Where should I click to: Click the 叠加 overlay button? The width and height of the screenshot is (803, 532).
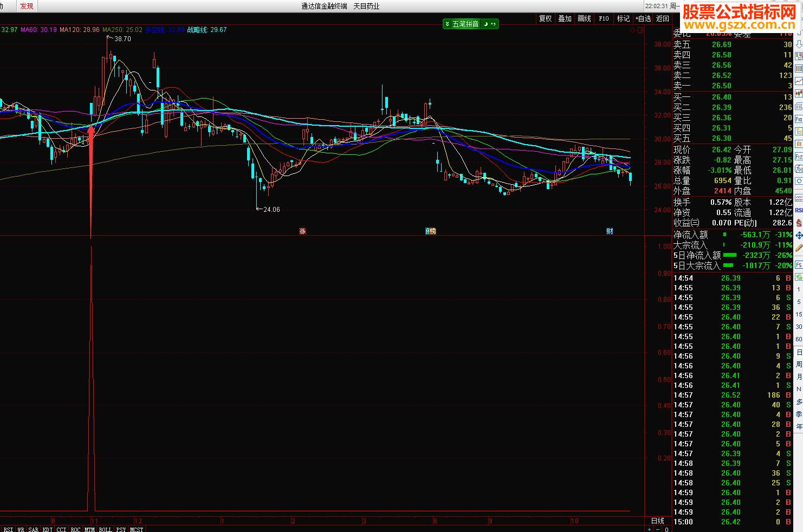[x=565, y=18]
